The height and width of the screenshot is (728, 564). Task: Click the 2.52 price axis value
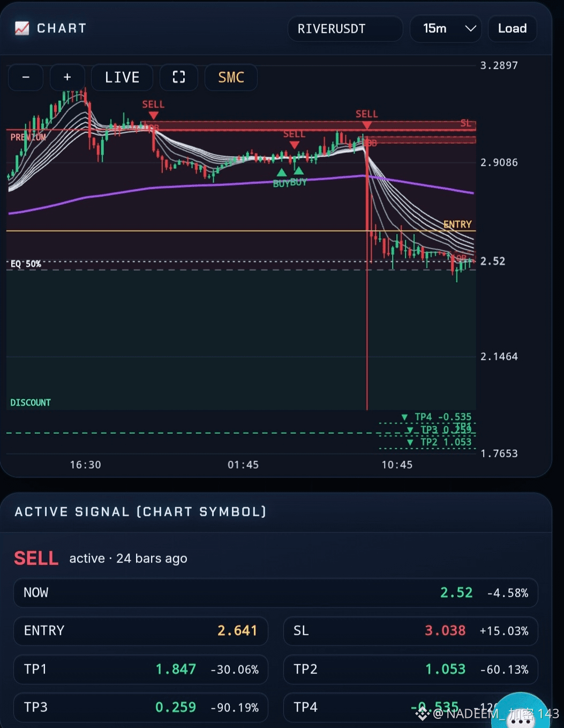493,261
